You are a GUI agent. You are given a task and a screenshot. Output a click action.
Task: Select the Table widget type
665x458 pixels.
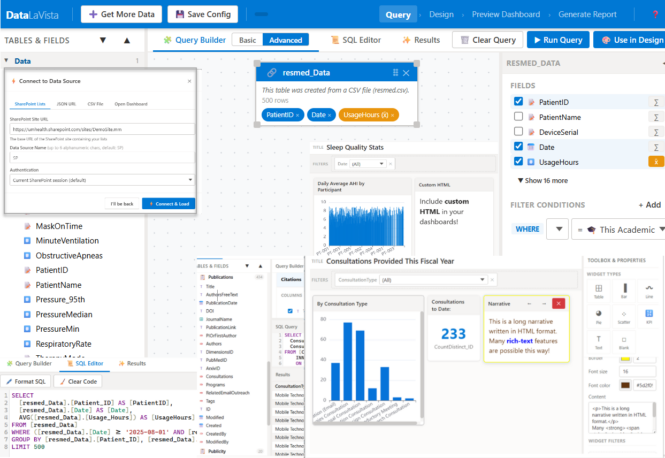click(598, 291)
